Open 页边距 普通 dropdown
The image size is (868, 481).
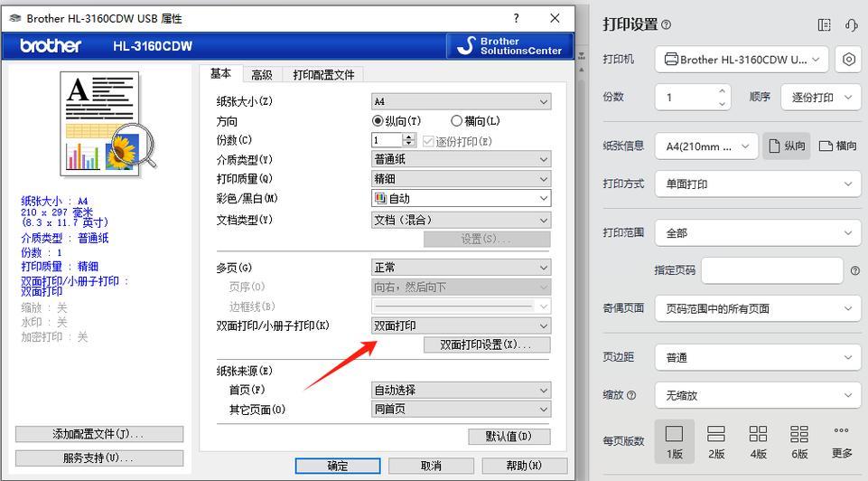tap(758, 357)
